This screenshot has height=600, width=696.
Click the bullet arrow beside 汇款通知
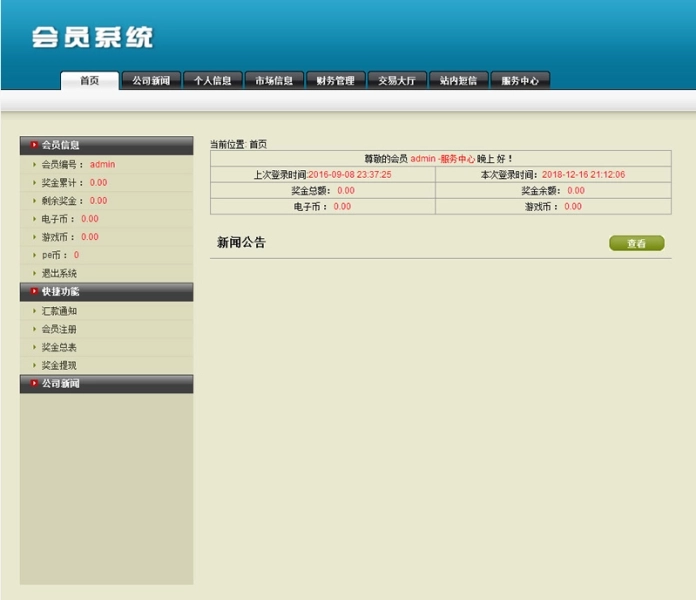pyautogui.click(x=34, y=311)
